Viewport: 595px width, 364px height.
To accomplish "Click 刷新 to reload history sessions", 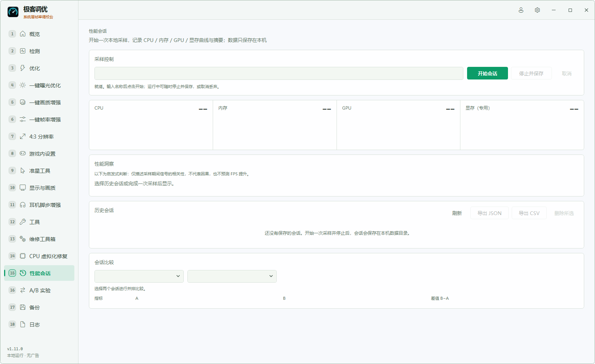I will 457,213.
